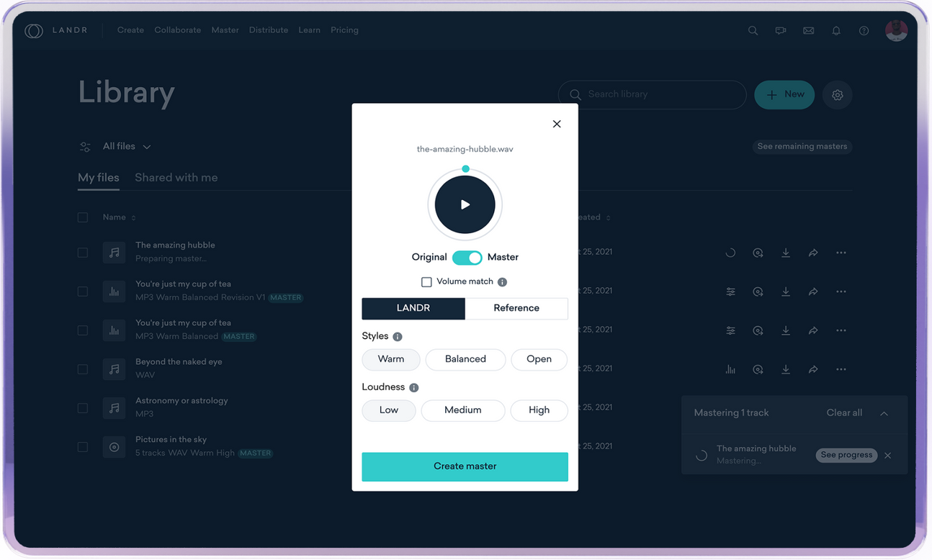
Task: Open the help question mark icon
Action: 864,31
